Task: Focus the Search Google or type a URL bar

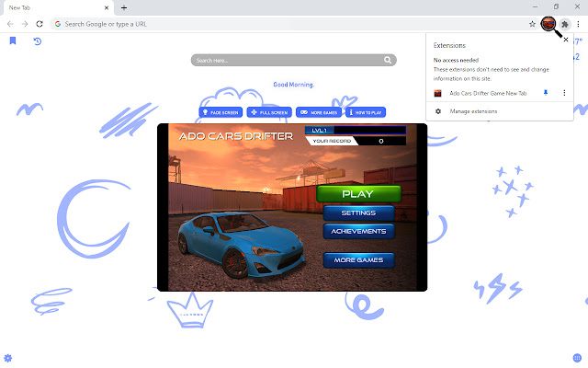Action: pyautogui.click(x=292, y=24)
